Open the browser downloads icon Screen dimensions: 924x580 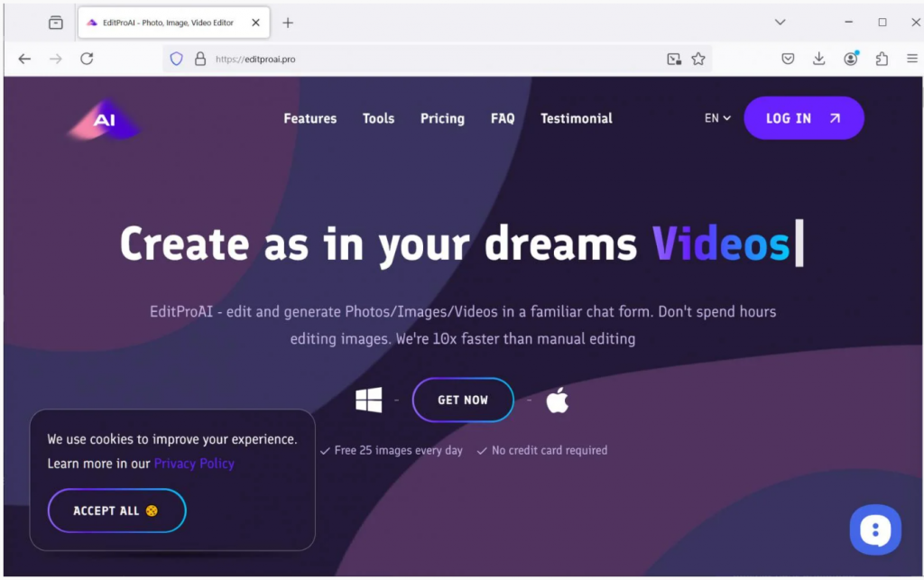coord(818,59)
